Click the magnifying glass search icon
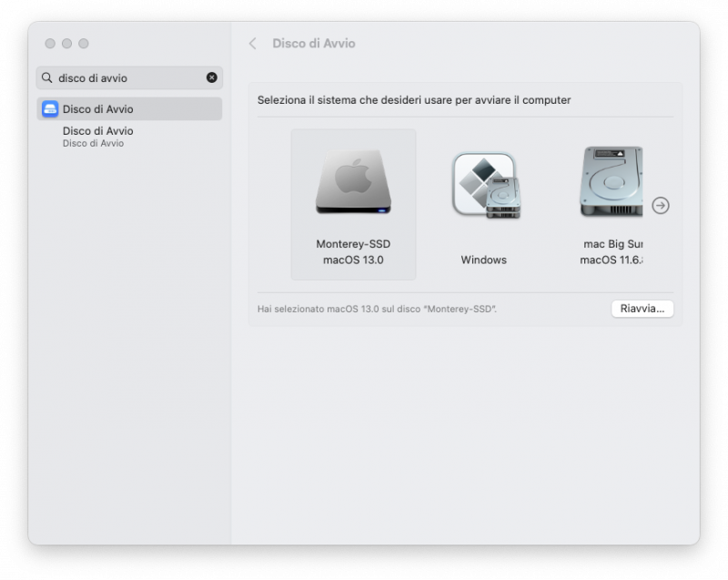The height and width of the screenshot is (580, 728). (47, 77)
